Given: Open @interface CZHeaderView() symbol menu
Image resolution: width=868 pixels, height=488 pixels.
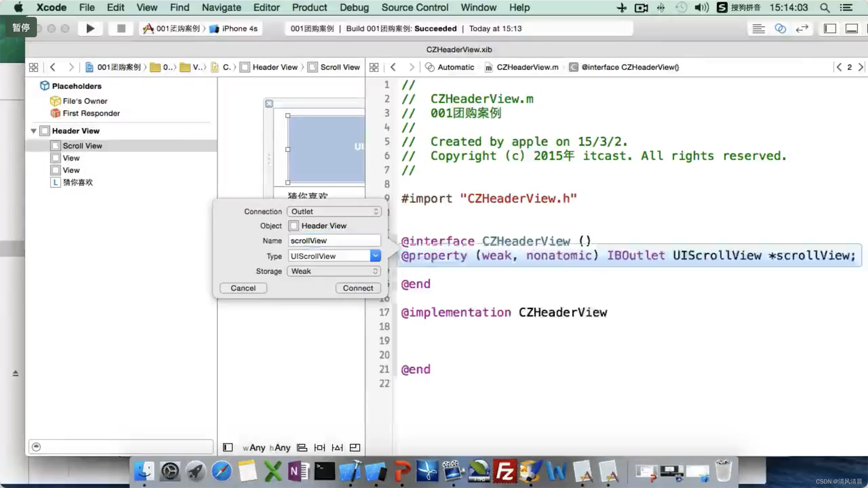Looking at the screenshot, I should [624, 67].
